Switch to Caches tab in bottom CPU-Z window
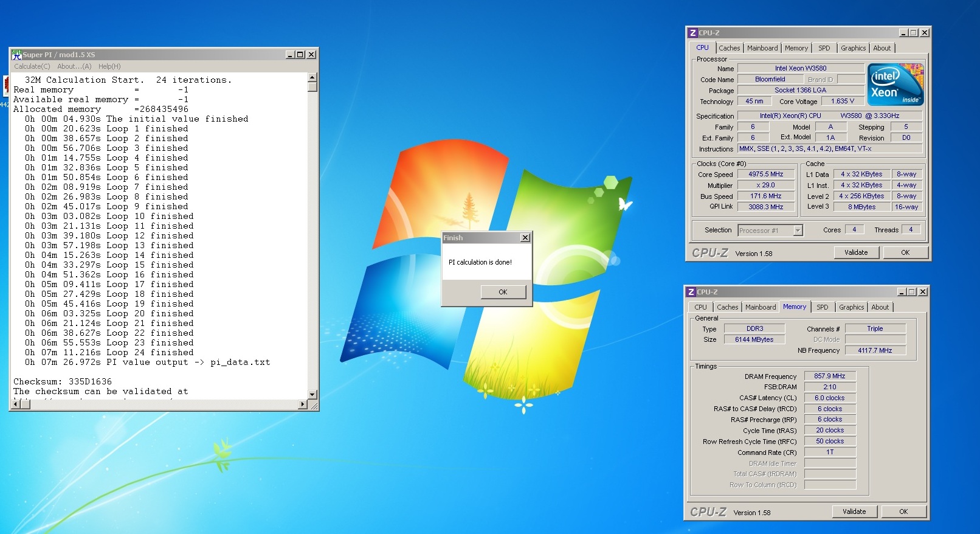Viewport: 980px width, 534px height. tap(728, 307)
